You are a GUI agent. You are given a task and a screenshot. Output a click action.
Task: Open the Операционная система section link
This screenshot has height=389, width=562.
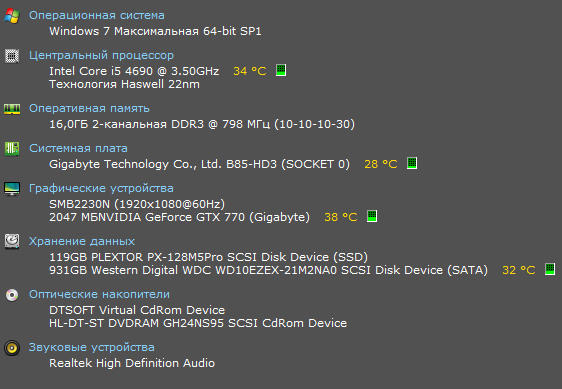click(x=97, y=15)
